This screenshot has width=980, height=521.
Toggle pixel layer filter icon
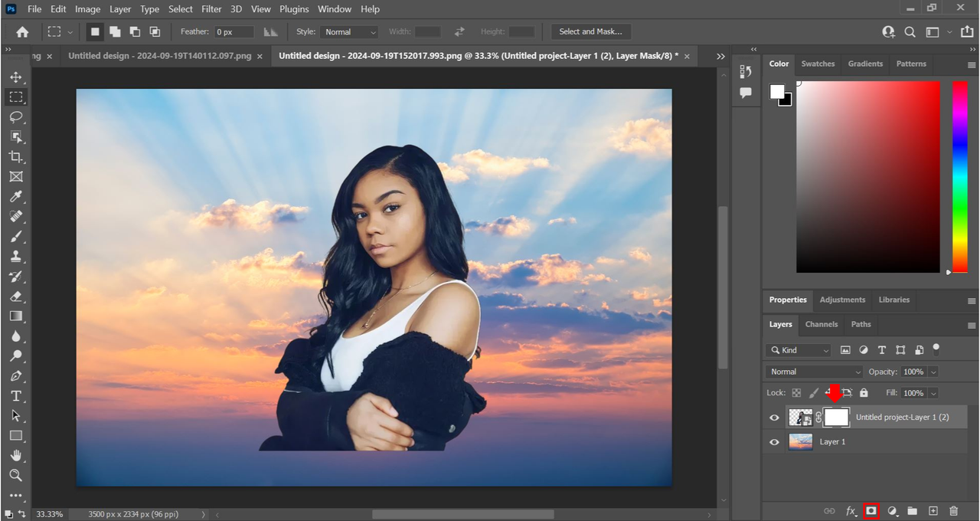pyautogui.click(x=845, y=350)
